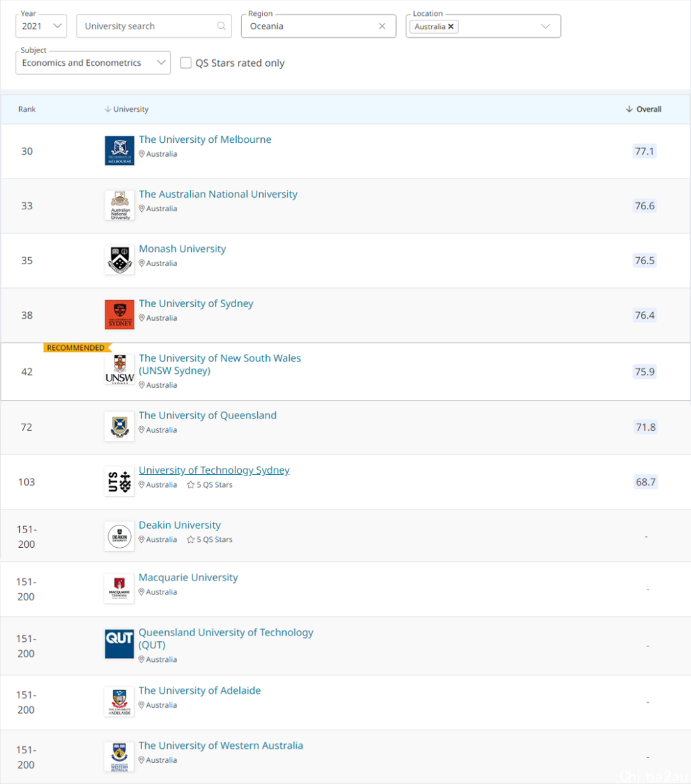Clear the Oceania region filter

(382, 26)
